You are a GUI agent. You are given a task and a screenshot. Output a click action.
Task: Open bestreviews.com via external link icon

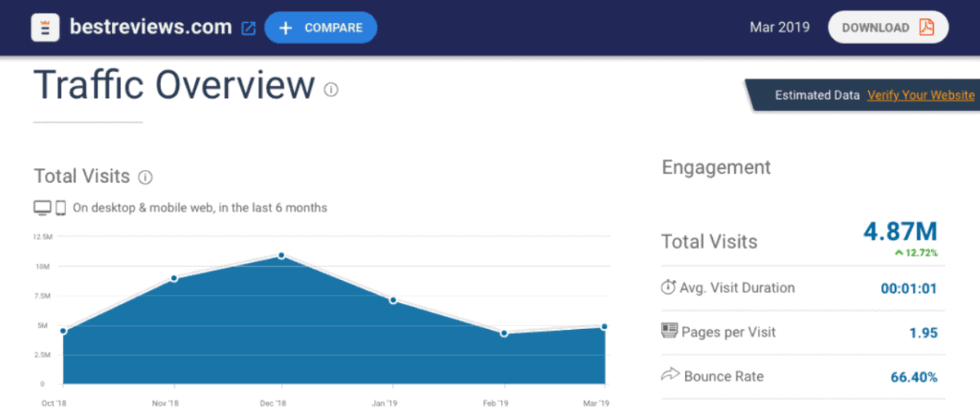click(249, 28)
